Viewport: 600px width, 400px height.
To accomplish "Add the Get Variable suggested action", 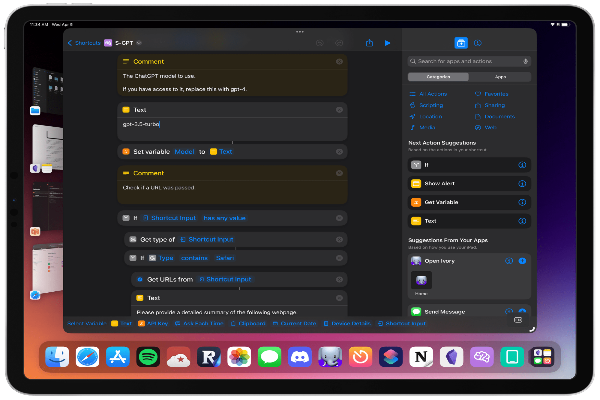I will click(439, 202).
